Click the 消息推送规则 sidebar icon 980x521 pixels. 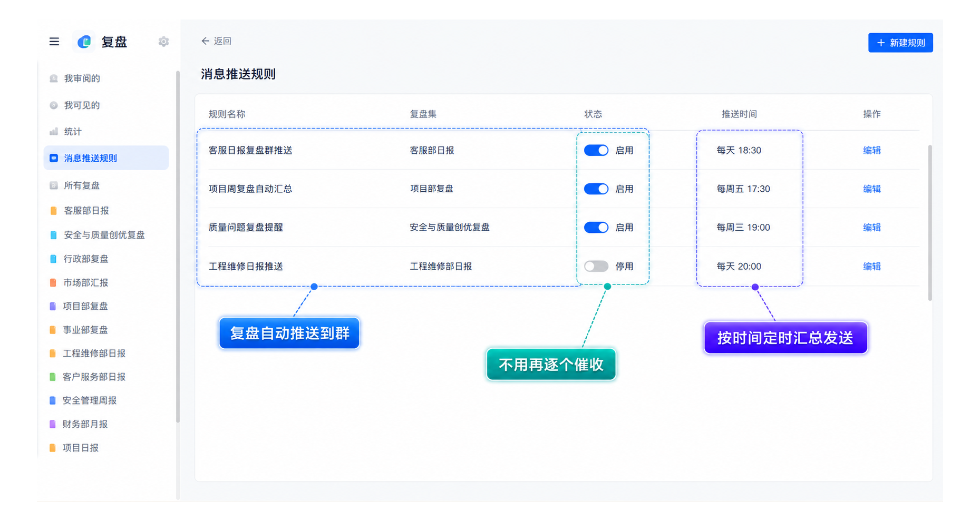(x=54, y=158)
